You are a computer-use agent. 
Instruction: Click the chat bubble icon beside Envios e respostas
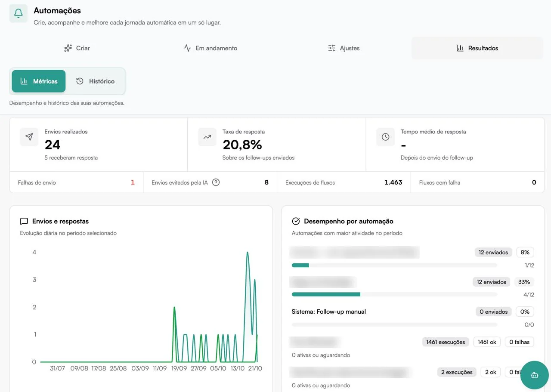pos(24,222)
